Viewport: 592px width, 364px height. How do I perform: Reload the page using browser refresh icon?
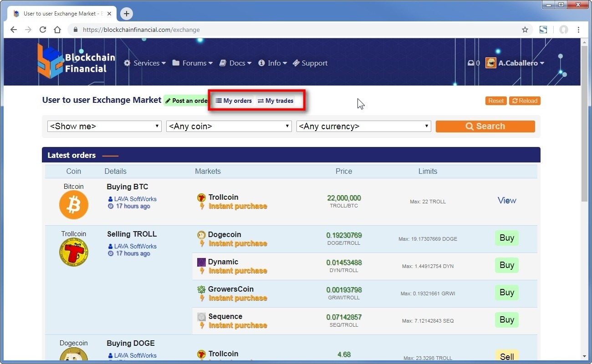click(43, 30)
